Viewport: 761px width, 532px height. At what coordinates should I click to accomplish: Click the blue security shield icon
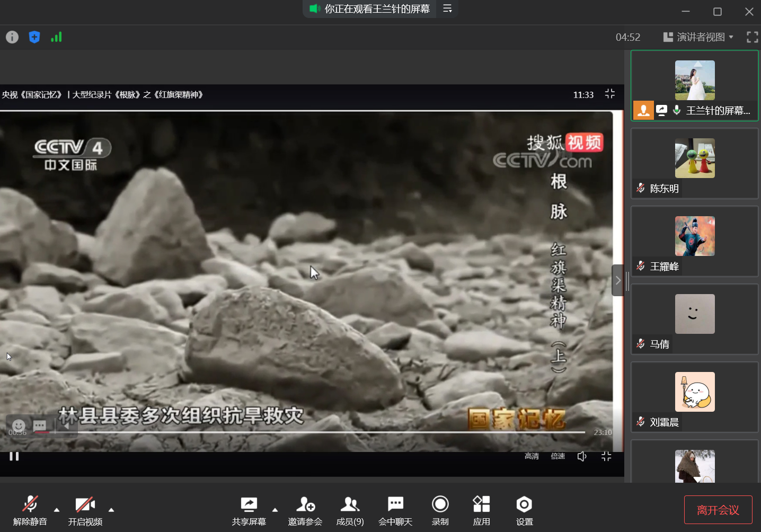click(34, 37)
